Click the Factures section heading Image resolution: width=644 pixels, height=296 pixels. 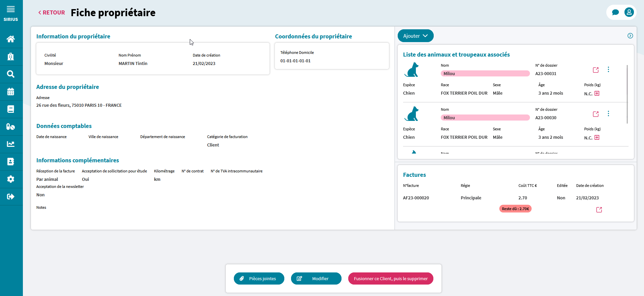coord(415,175)
